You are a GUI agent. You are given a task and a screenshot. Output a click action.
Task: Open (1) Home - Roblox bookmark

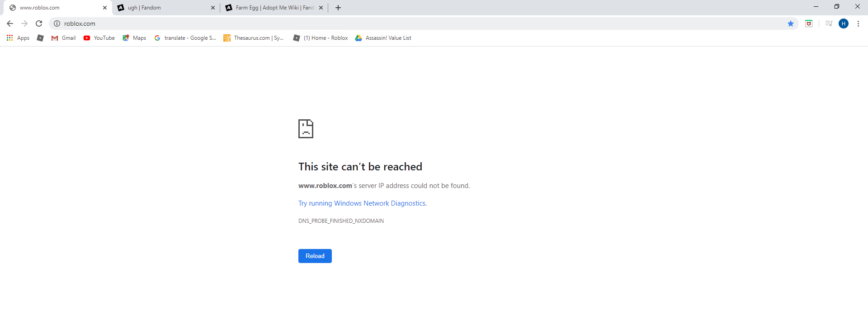coord(321,38)
